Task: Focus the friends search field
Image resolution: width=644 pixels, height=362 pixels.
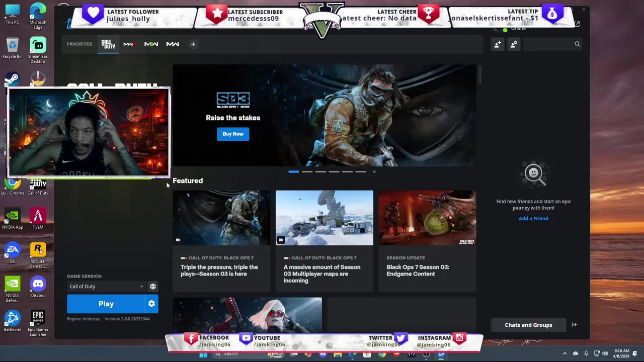Action: (552, 44)
